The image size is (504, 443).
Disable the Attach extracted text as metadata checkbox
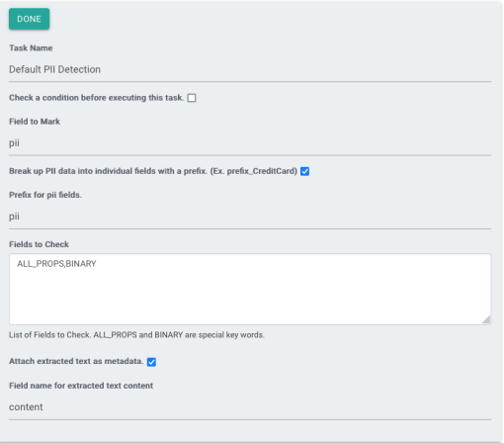point(151,362)
